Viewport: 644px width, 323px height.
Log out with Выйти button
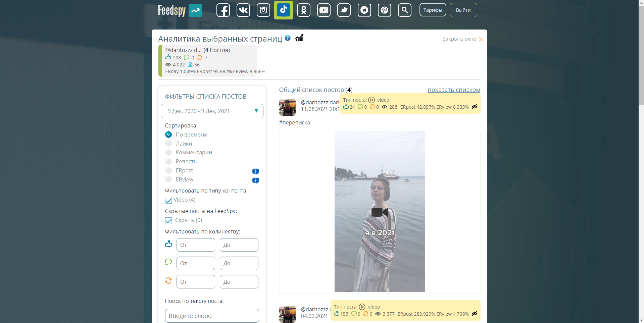click(x=463, y=10)
